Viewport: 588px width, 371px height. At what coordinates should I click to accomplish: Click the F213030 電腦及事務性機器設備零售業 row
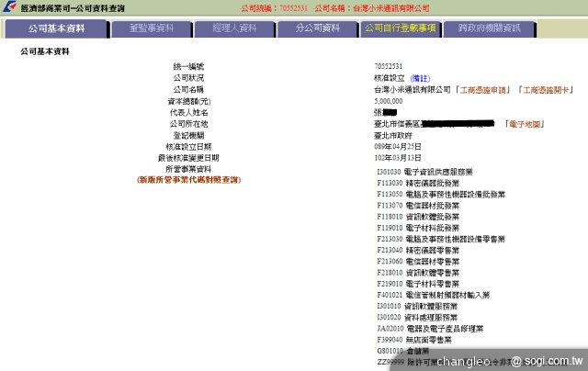441,239
